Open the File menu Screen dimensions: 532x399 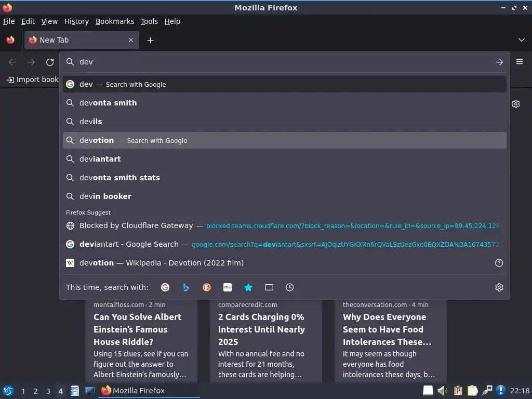(x=9, y=21)
